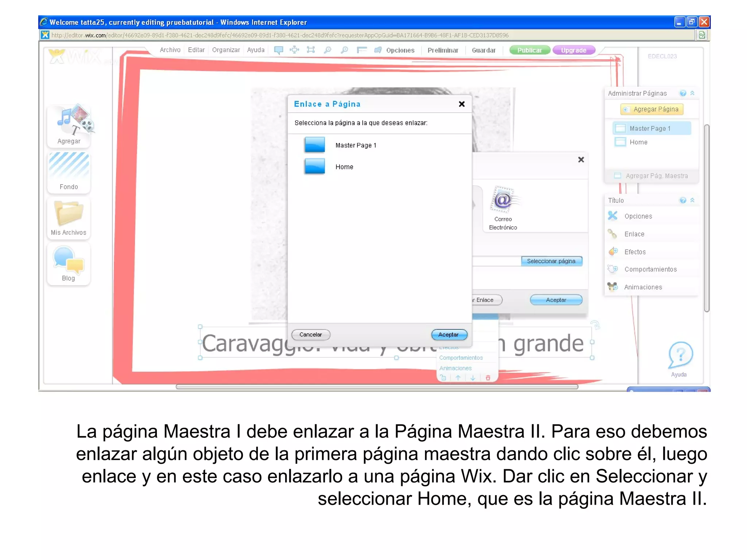Click the purple Upgrade button
The width and height of the screenshot is (747, 560).
[574, 50]
